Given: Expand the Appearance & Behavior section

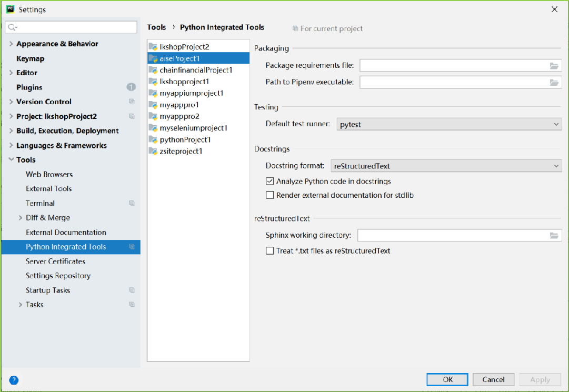Looking at the screenshot, I should tap(11, 44).
